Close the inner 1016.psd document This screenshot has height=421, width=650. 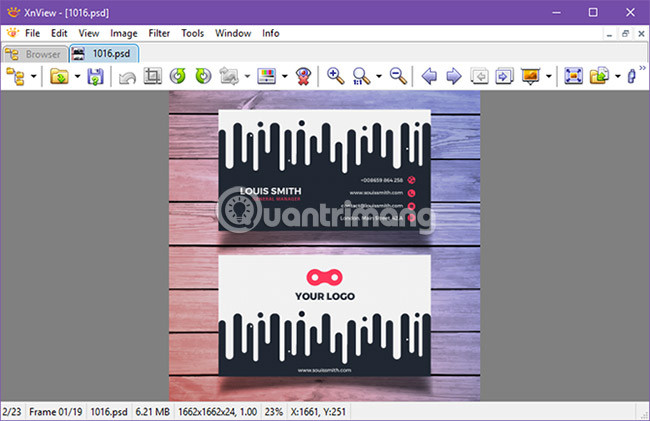641,34
